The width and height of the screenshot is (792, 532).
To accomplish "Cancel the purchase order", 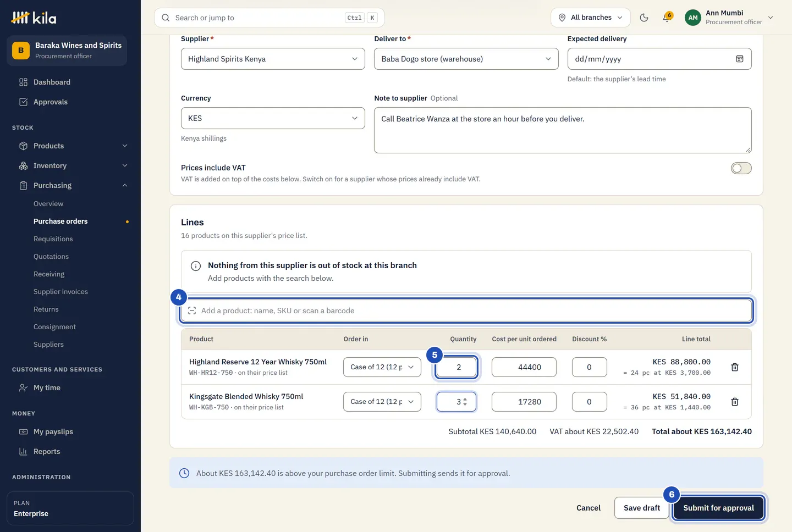I will [588, 508].
